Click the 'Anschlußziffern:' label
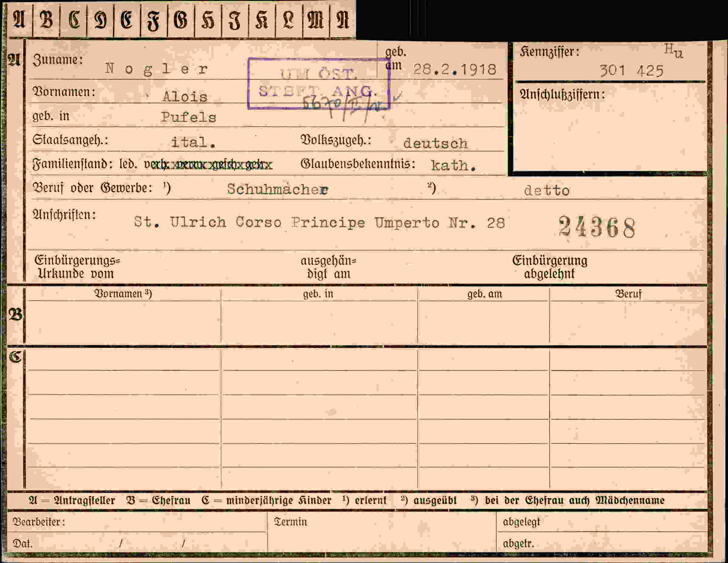The height and width of the screenshot is (563, 728). [x=562, y=95]
